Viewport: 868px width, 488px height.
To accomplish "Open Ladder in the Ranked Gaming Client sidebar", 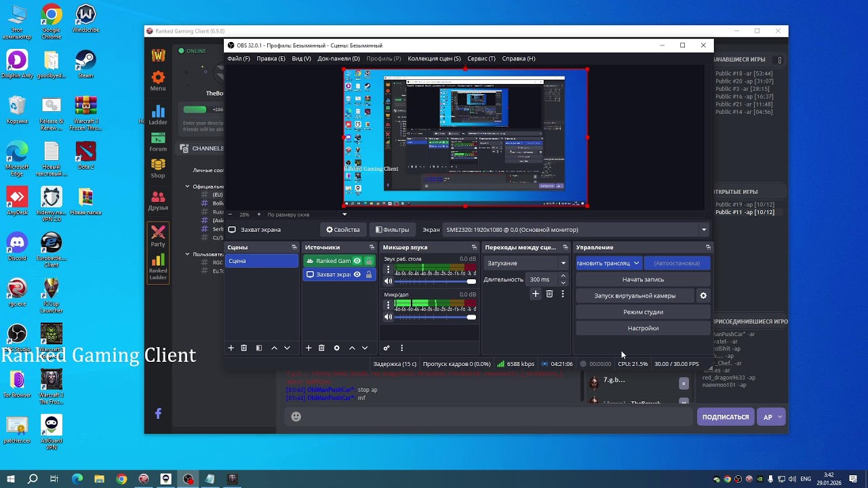I will [x=158, y=115].
